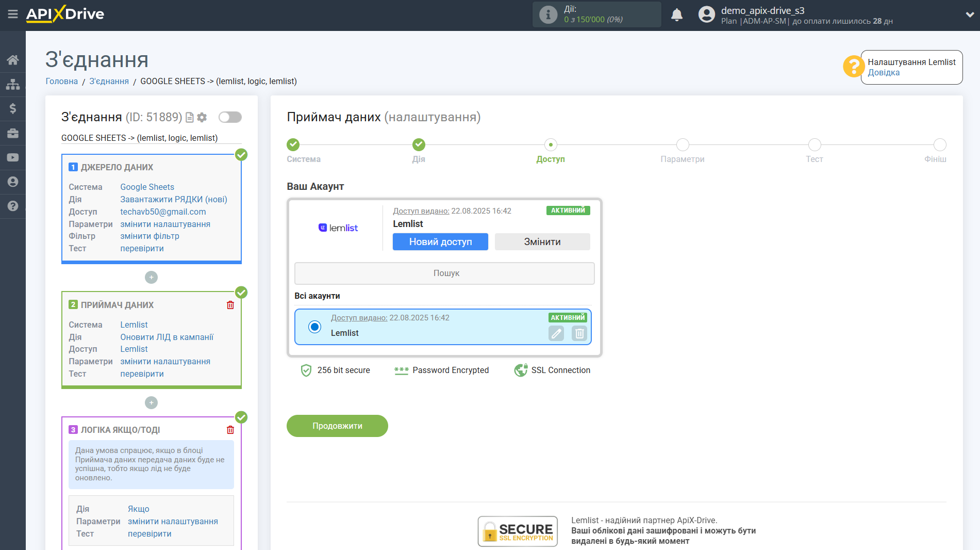Open YouTube video icon in sidebar

click(13, 157)
